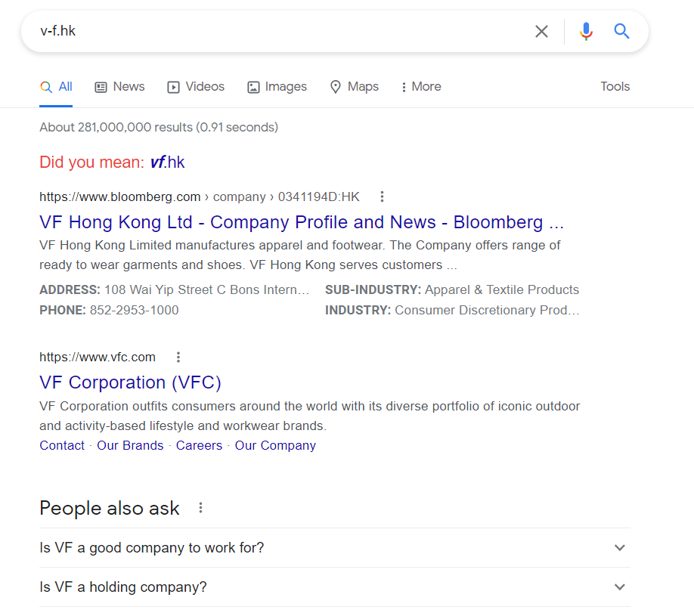Open the Contact sitelink
Viewport: 694px width, 616px height.
pos(62,446)
